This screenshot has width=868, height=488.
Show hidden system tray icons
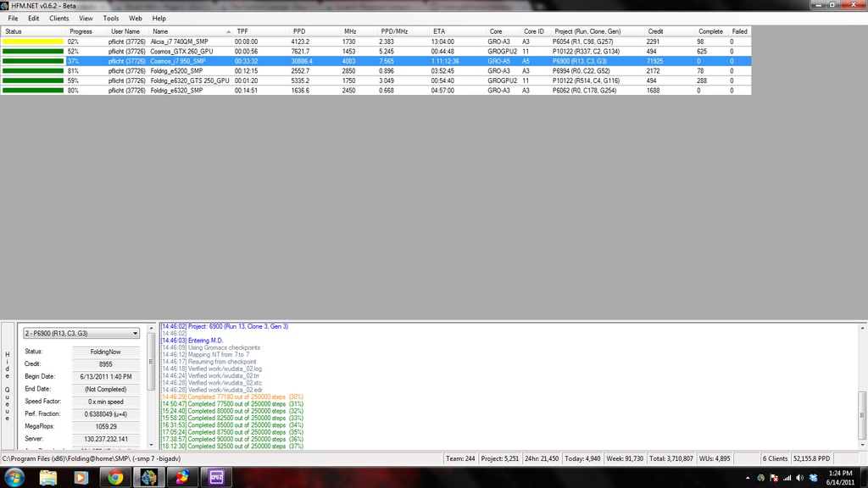click(748, 478)
